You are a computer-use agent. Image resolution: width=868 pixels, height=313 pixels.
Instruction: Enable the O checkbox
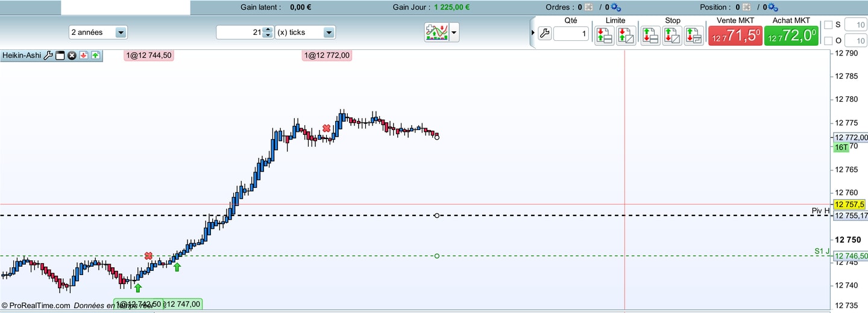coord(828,41)
